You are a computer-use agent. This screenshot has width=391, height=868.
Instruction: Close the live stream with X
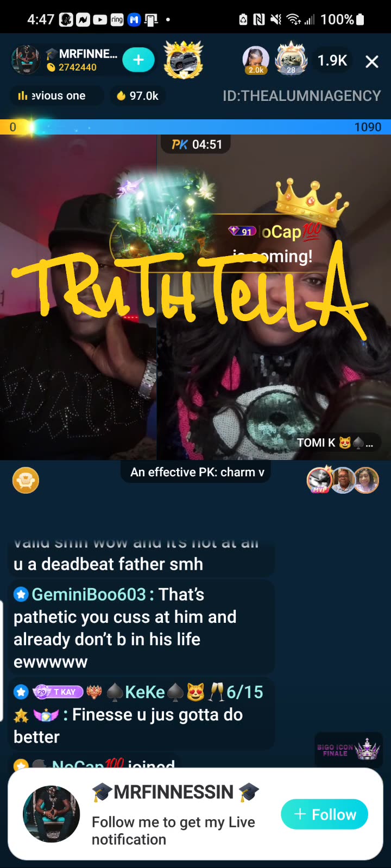click(x=372, y=61)
